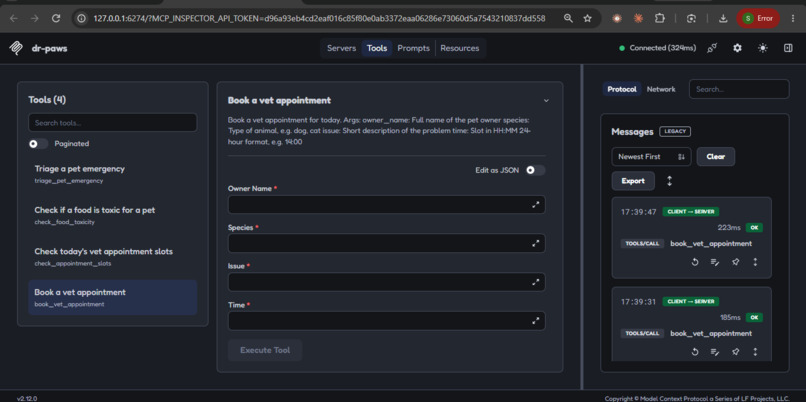This screenshot has width=806, height=402.
Task: Click the dr-paws logo icon
Action: click(x=16, y=48)
